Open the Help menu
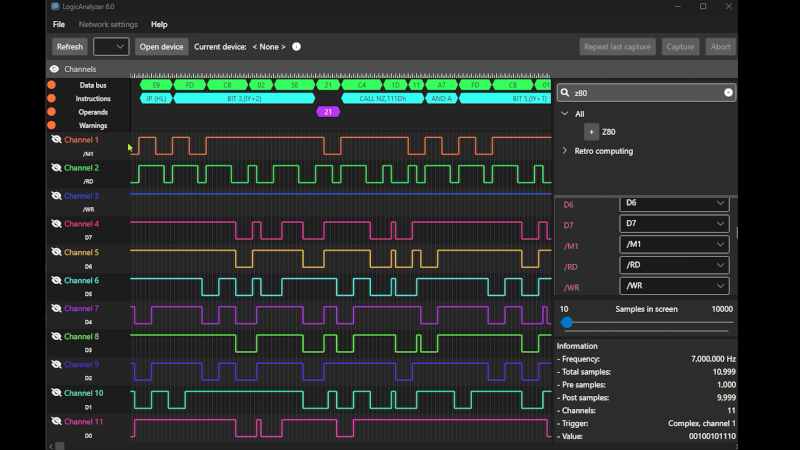Image resolution: width=800 pixels, height=450 pixels. click(x=159, y=24)
